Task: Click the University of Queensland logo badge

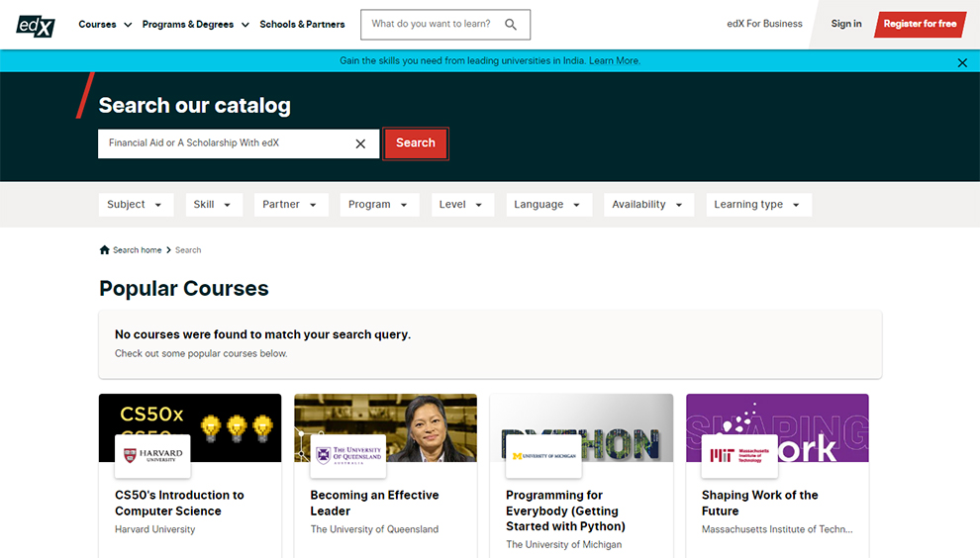Action: (x=348, y=455)
